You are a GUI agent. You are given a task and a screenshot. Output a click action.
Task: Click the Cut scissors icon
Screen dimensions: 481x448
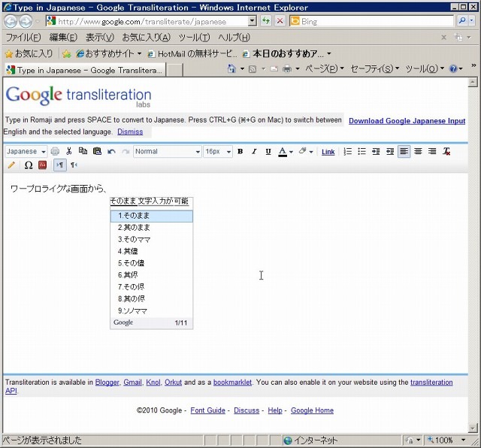coord(68,151)
